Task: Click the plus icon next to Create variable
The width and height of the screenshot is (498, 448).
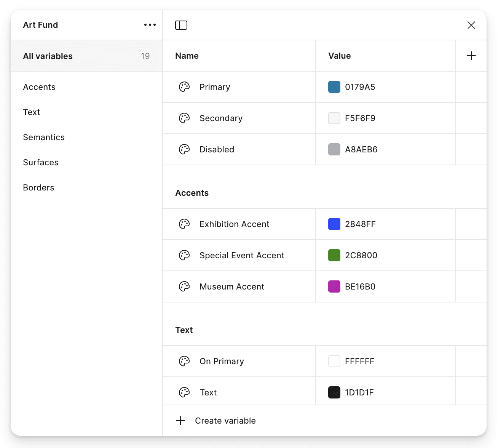Action: 180,421
